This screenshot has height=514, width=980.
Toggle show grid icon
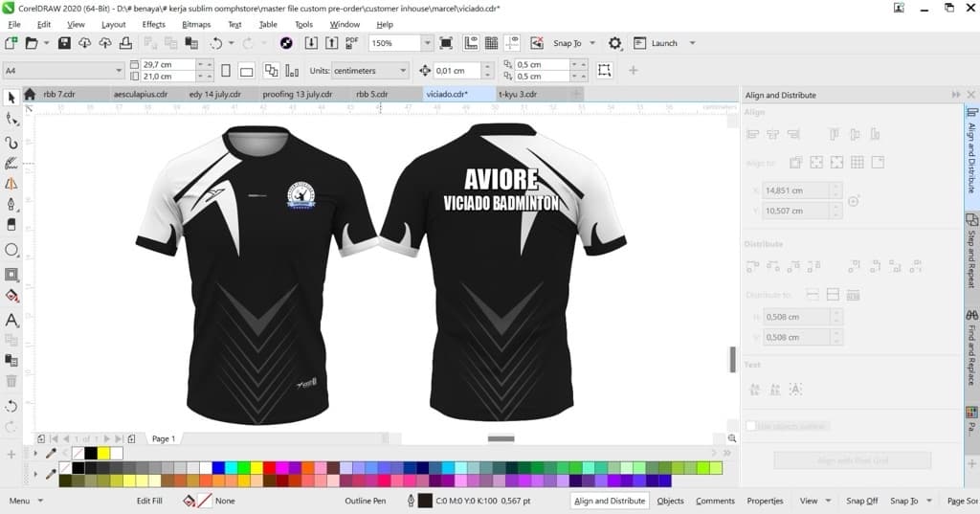(x=491, y=43)
